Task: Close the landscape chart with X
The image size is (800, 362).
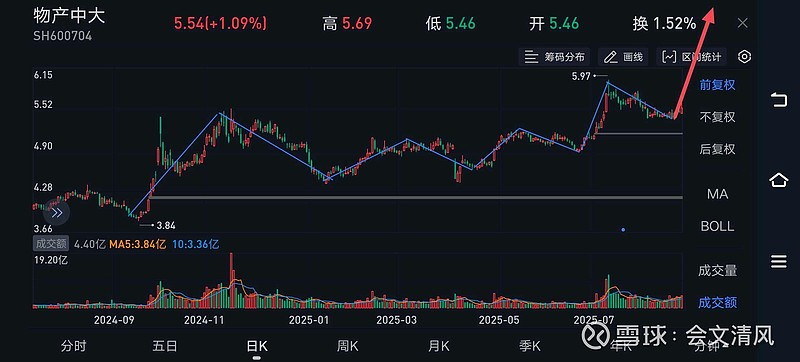Action: (x=743, y=23)
